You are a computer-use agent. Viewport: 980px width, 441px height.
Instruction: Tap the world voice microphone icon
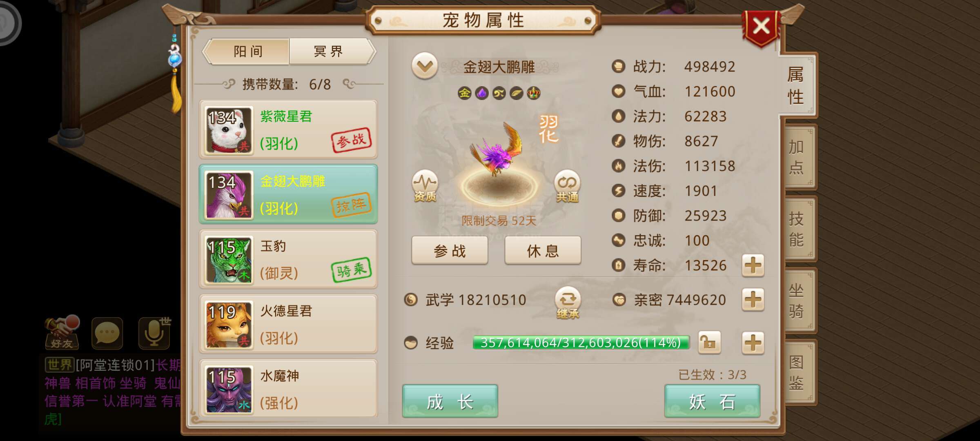(x=154, y=333)
